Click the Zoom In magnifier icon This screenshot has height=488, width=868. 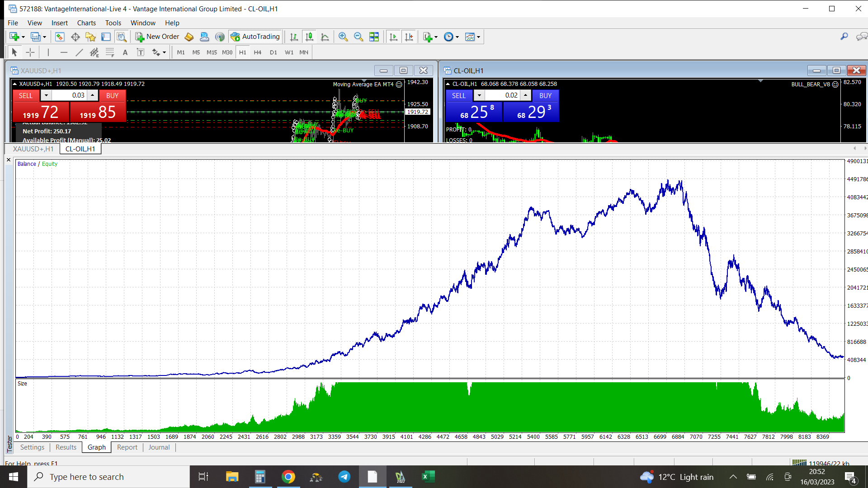[x=343, y=37]
